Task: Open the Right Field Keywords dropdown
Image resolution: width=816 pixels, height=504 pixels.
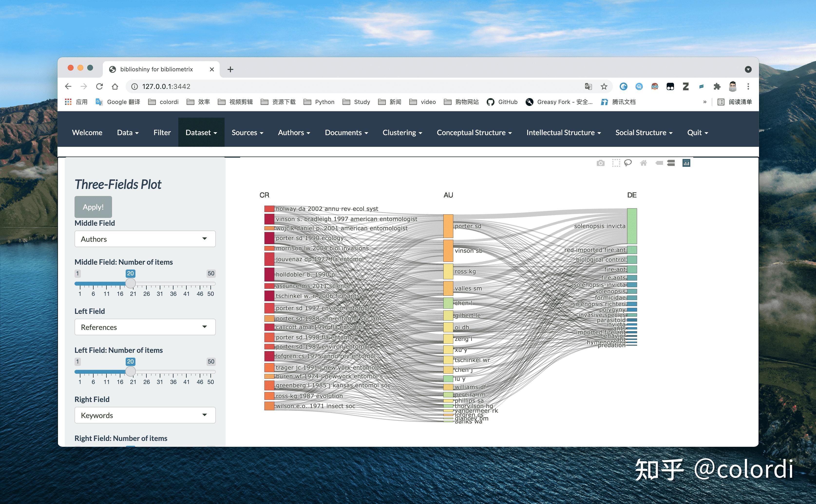Action: tap(145, 415)
